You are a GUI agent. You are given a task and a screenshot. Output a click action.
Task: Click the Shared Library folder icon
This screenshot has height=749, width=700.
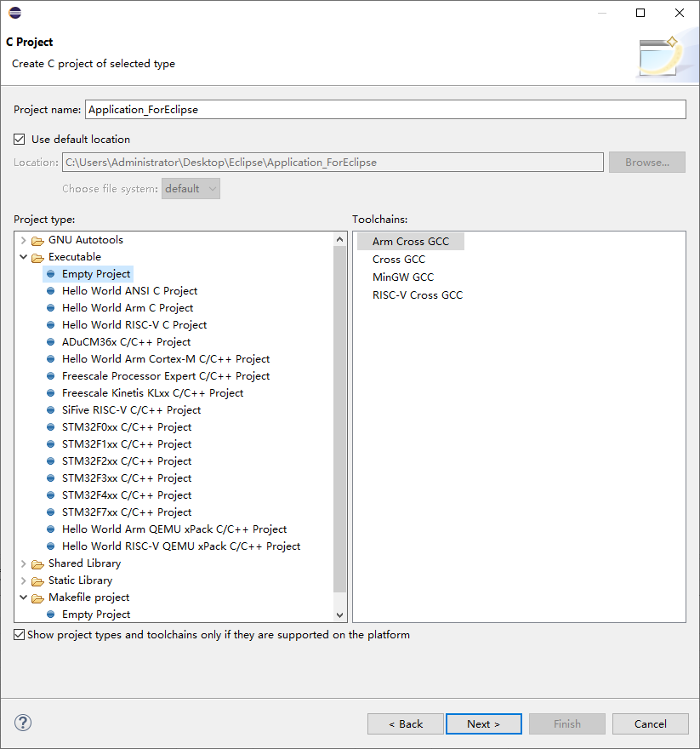click(x=37, y=564)
